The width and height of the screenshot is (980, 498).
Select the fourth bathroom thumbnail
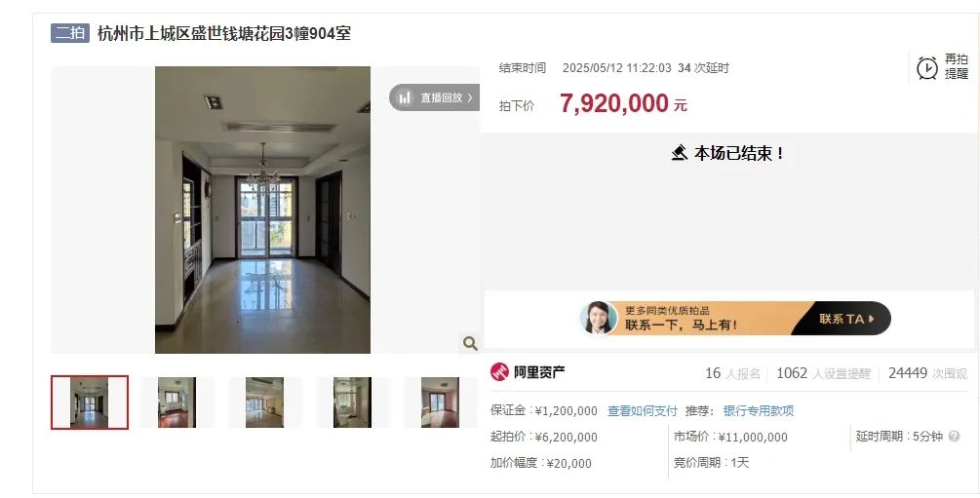coord(352,402)
